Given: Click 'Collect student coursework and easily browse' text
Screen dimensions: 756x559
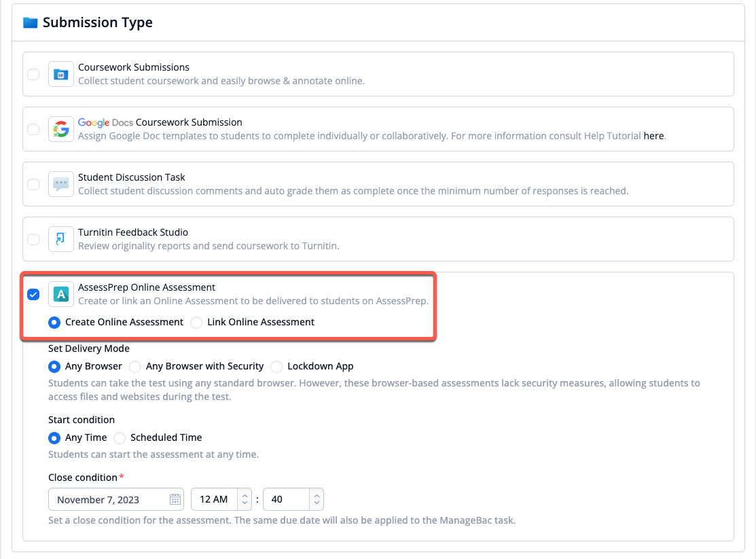Looking at the screenshot, I should coord(221,81).
